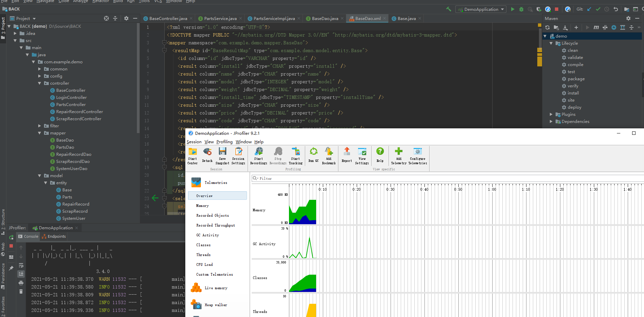Open the Profiling menu in JProfiler
Viewport: 644px width, 317px height.
click(x=224, y=142)
